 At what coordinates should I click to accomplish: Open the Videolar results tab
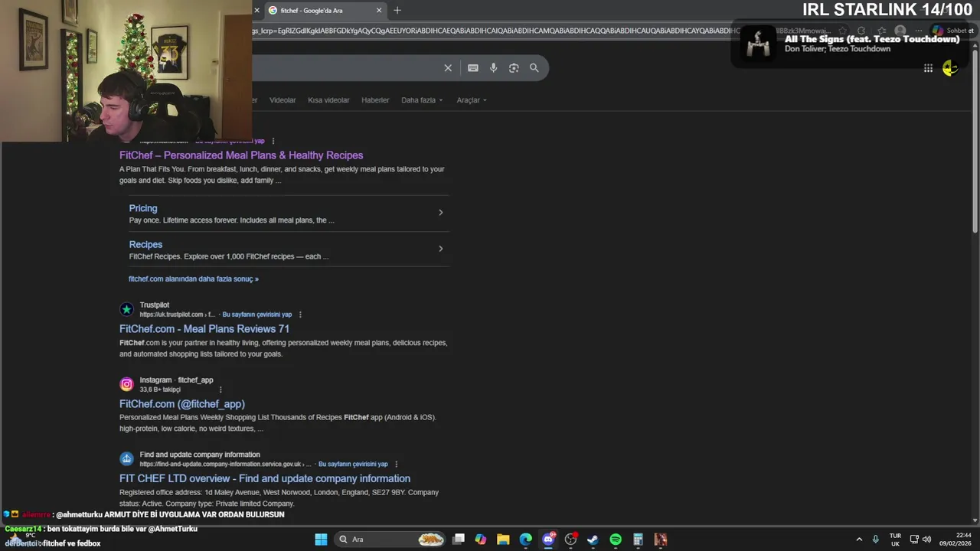click(283, 100)
